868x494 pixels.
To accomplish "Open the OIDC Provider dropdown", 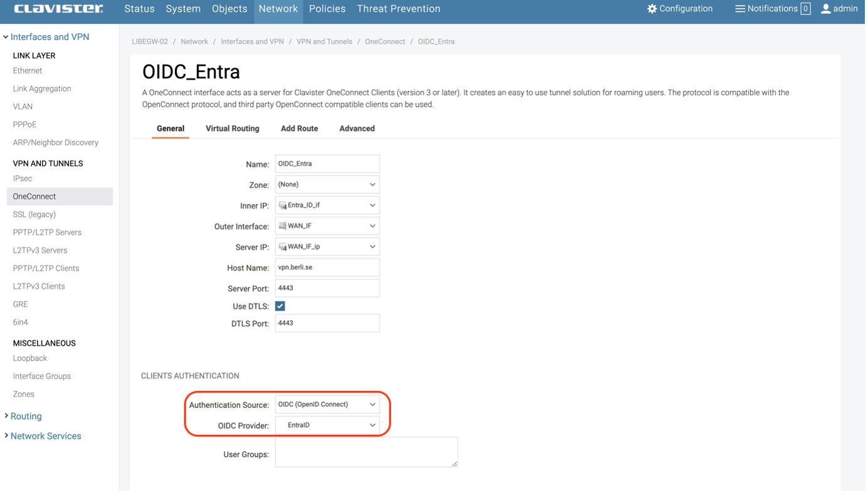I will (327, 425).
